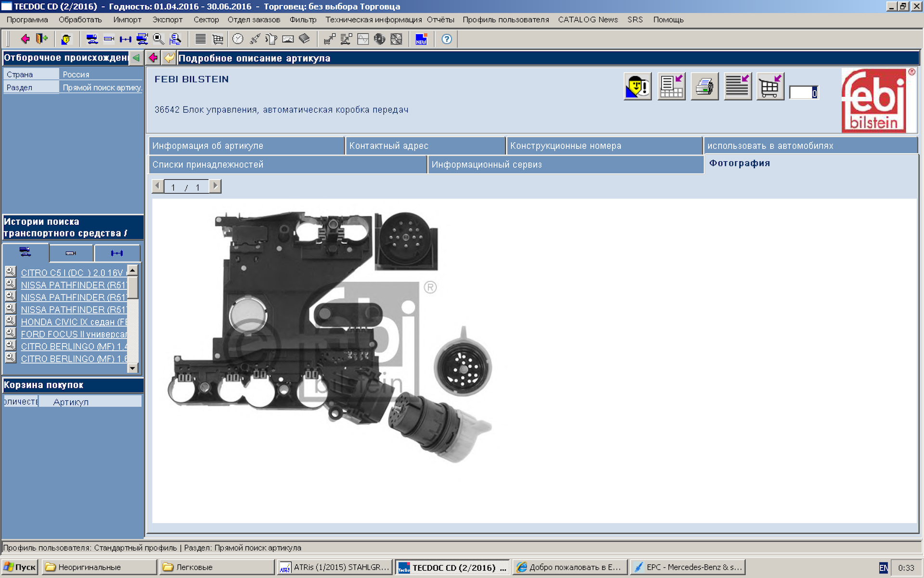Image resolution: width=924 pixels, height=578 pixels.
Task: Click the transmission control unit product photo
Action: click(x=330, y=336)
